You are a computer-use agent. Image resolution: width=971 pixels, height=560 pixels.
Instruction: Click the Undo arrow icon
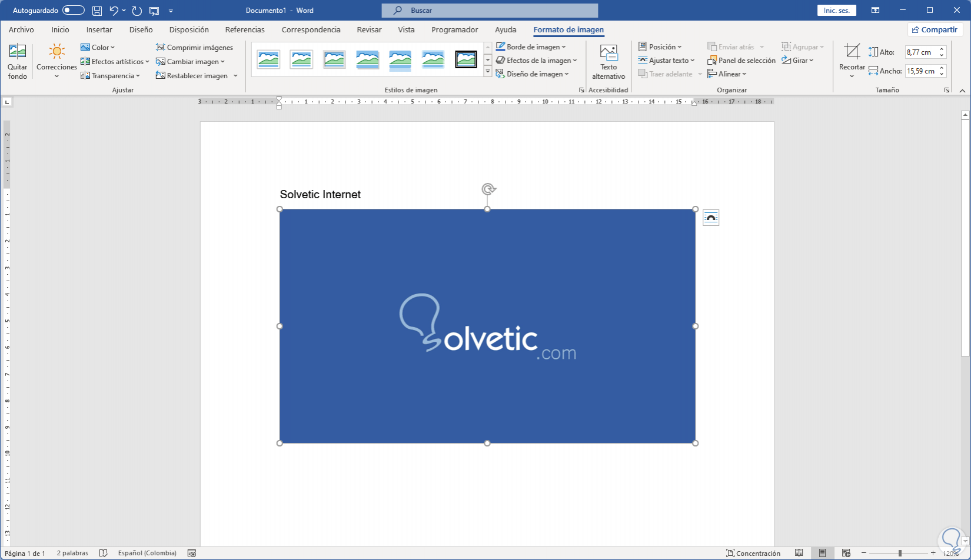114,11
